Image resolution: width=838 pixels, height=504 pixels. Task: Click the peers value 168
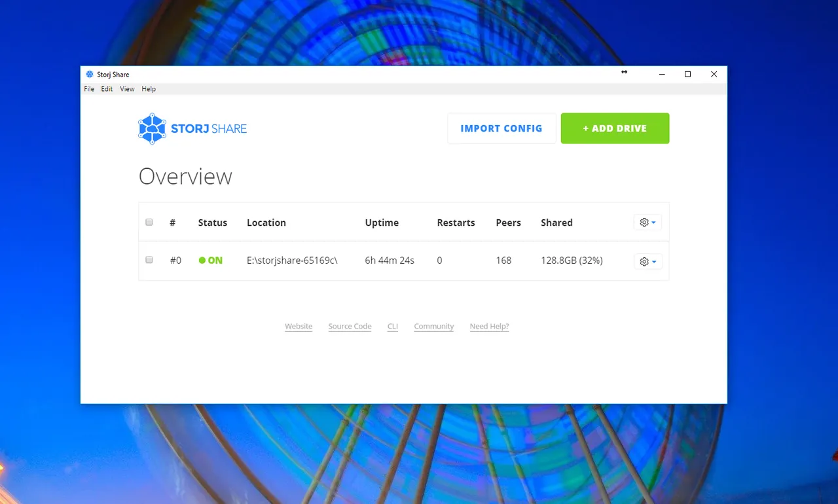(x=503, y=261)
